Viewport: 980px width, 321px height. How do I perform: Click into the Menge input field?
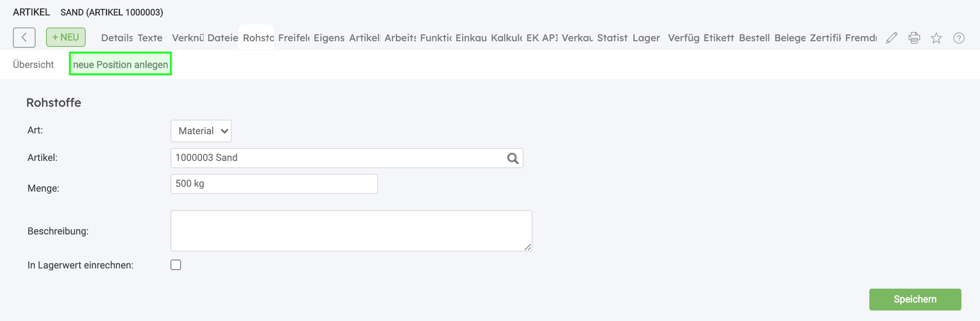274,184
